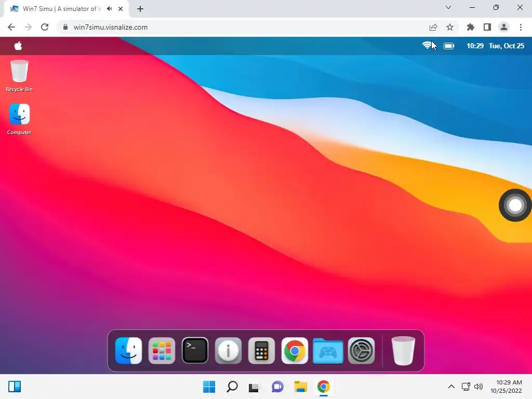Go forward in the browser
This screenshot has width=532, height=399.
[x=28, y=27]
